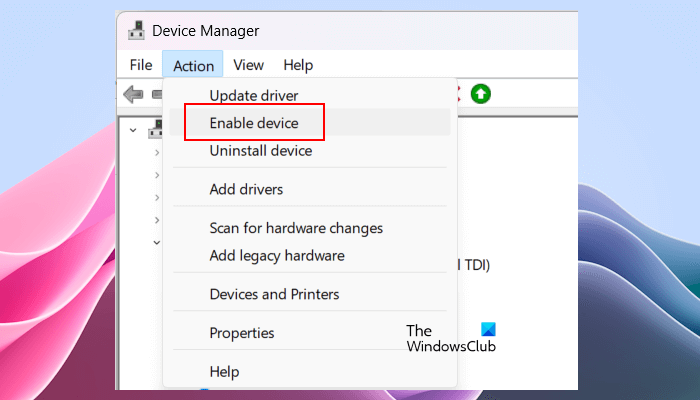
Task: Select Enable device in the menu
Action: (254, 123)
